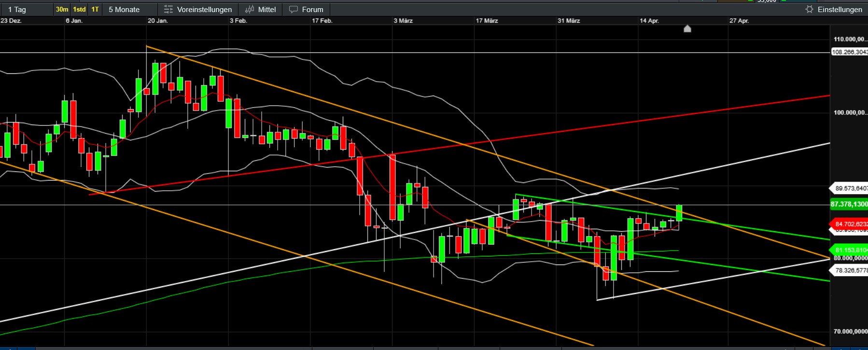Click the '31 März' date label
The width and height of the screenshot is (868, 350).
(569, 21)
